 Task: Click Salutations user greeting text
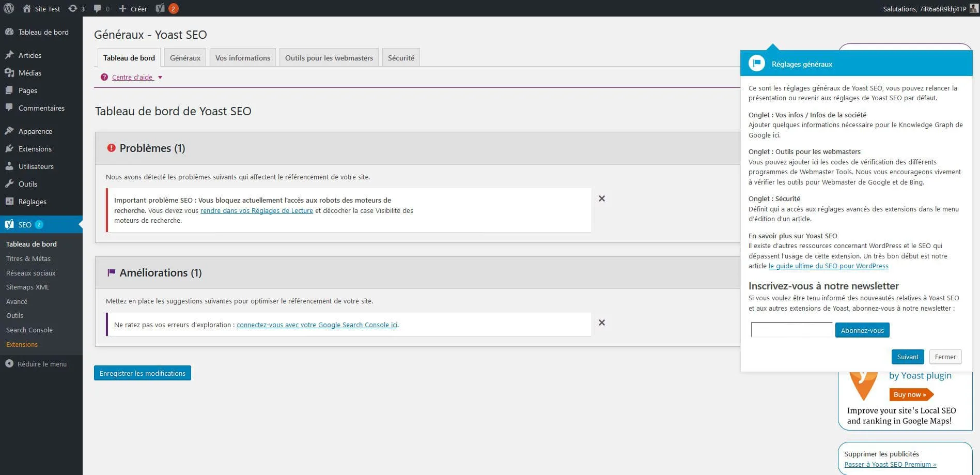(x=925, y=9)
